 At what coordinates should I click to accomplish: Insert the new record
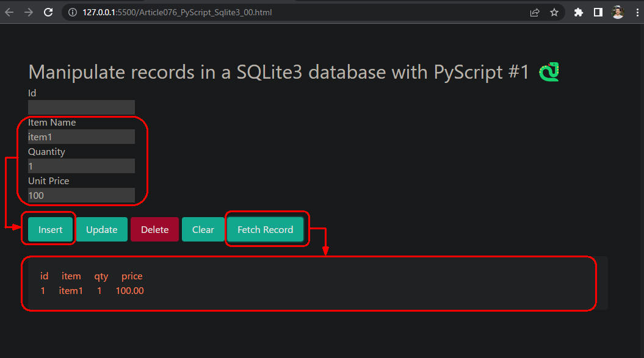coord(50,229)
